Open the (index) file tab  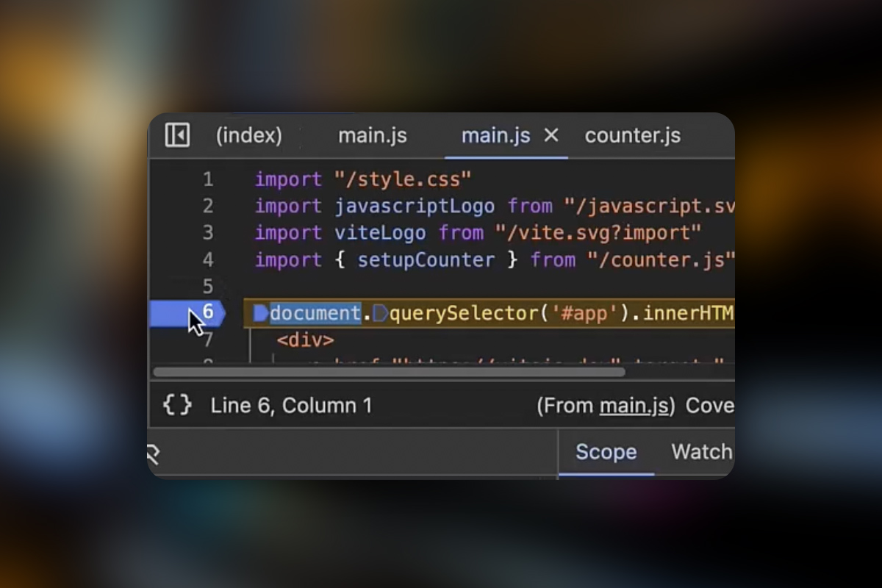[x=248, y=135]
